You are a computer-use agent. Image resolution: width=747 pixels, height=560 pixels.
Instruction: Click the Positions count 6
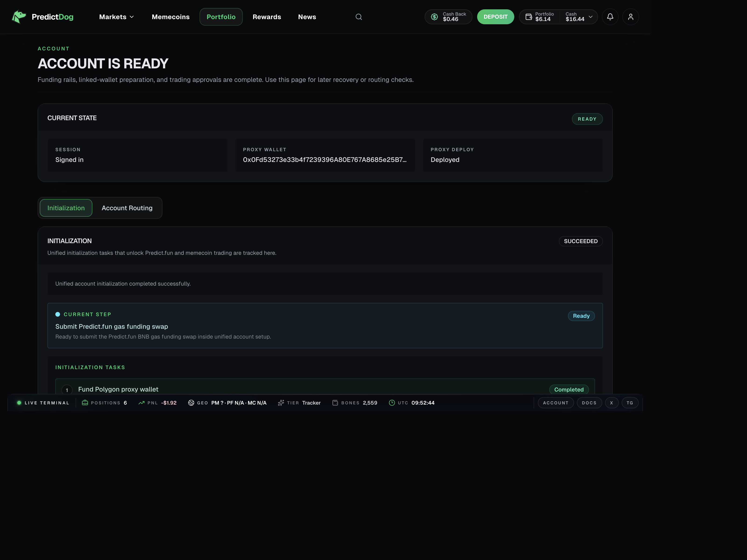(x=125, y=403)
